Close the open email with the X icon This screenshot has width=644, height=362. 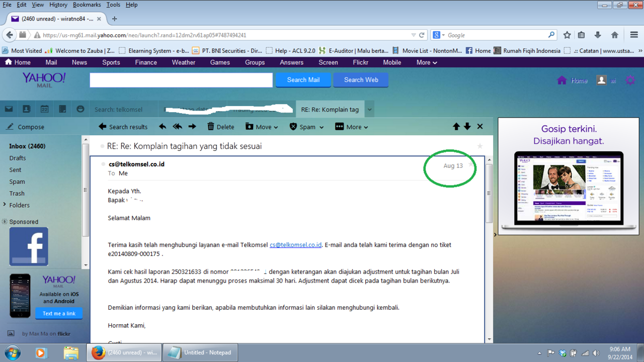click(x=480, y=127)
